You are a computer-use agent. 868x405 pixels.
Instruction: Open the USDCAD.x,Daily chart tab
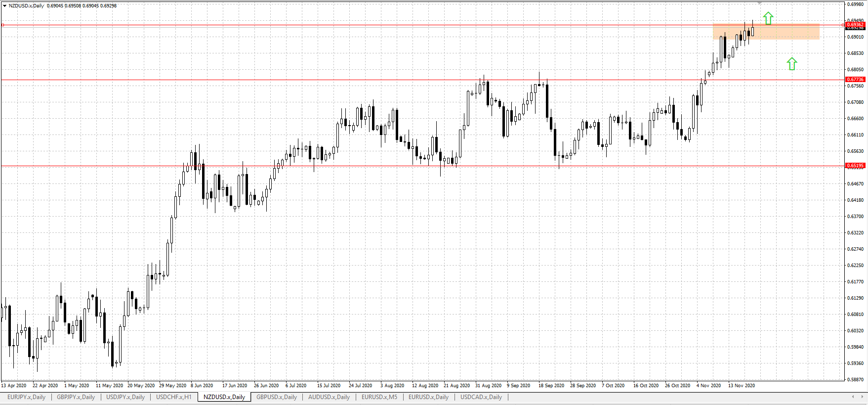pos(481,397)
